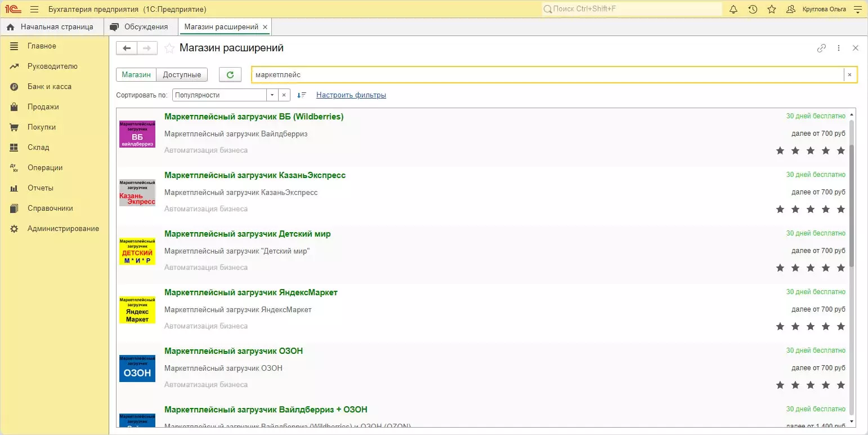Copy link icon for this page

(x=821, y=48)
